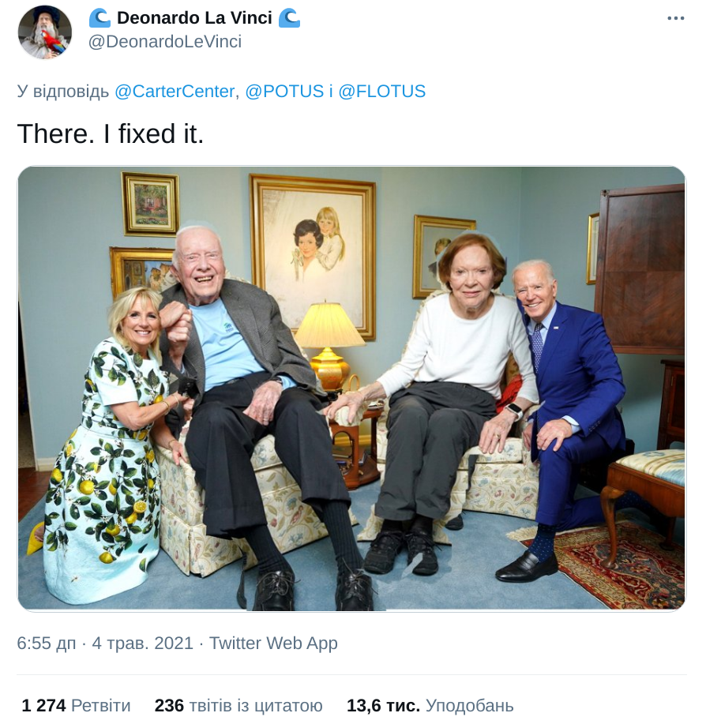The width and height of the screenshot is (706, 728).
Task: Click the 4 трав. 2021 date
Action: point(142,644)
